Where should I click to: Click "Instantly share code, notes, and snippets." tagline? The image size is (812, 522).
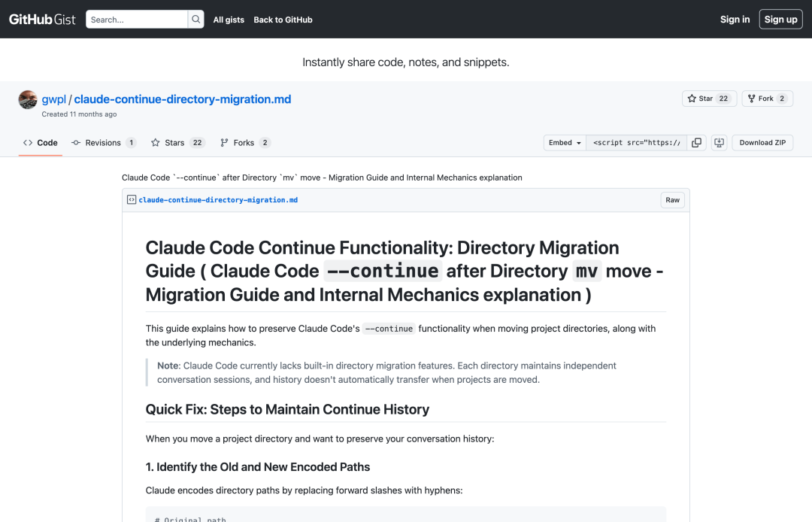tap(406, 62)
